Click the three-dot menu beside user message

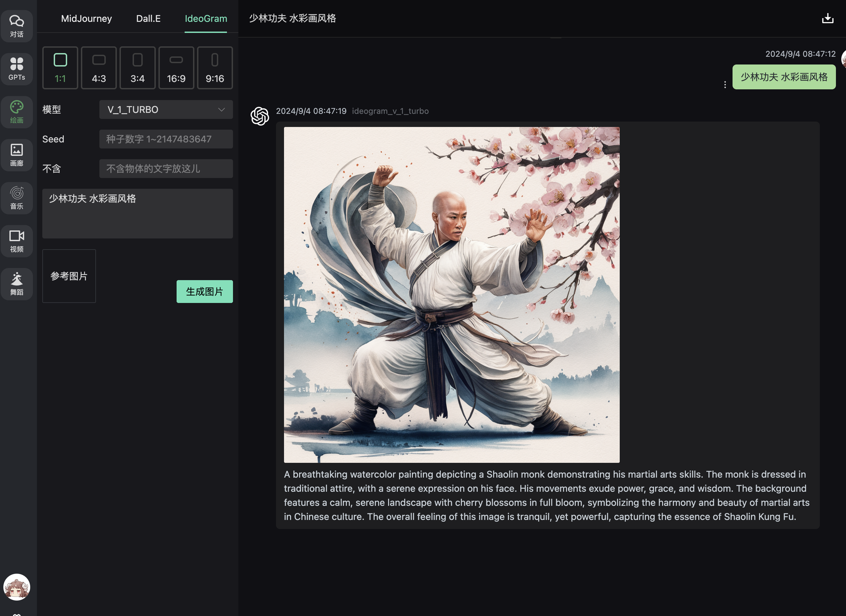[725, 85]
